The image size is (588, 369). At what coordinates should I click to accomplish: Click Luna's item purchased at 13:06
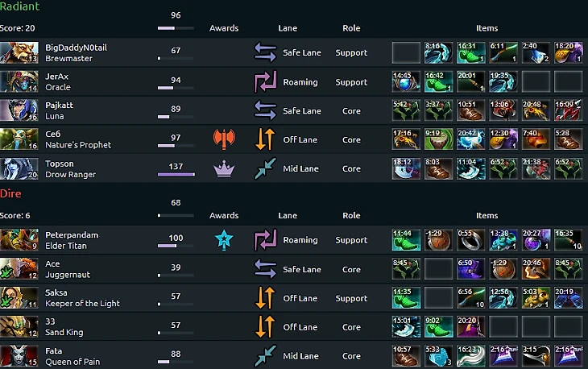pyautogui.click(x=503, y=110)
